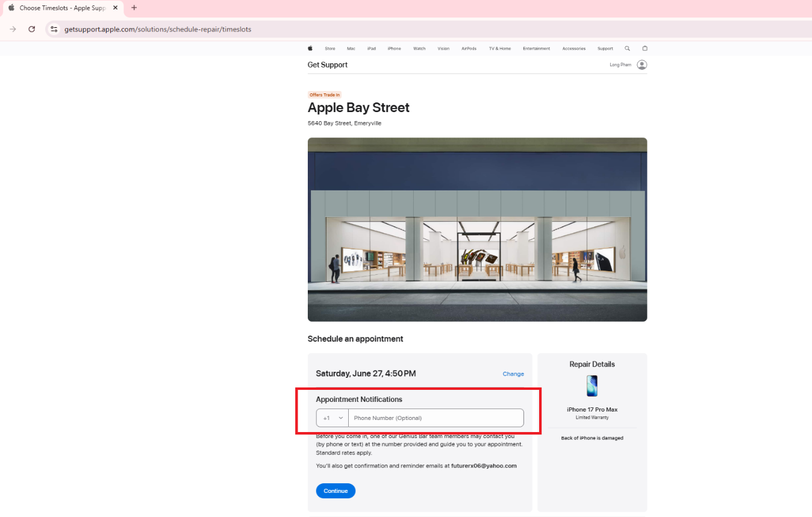Click the Get Support heading link

click(x=328, y=65)
